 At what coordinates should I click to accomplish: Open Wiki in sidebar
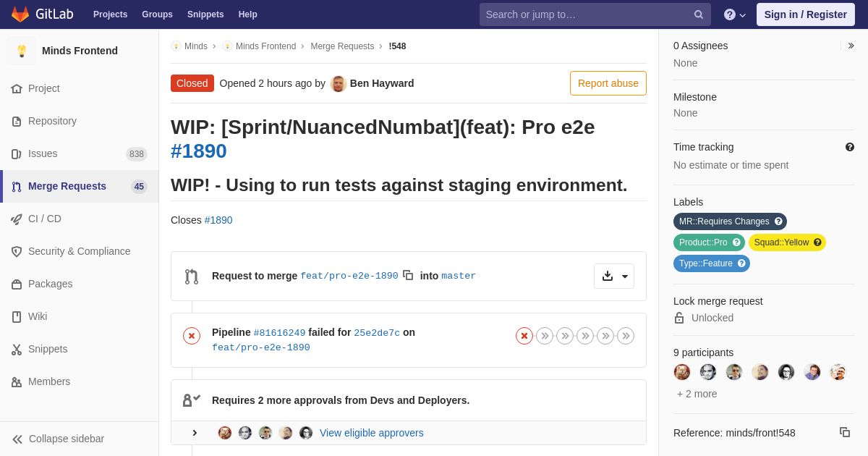point(80,316)
